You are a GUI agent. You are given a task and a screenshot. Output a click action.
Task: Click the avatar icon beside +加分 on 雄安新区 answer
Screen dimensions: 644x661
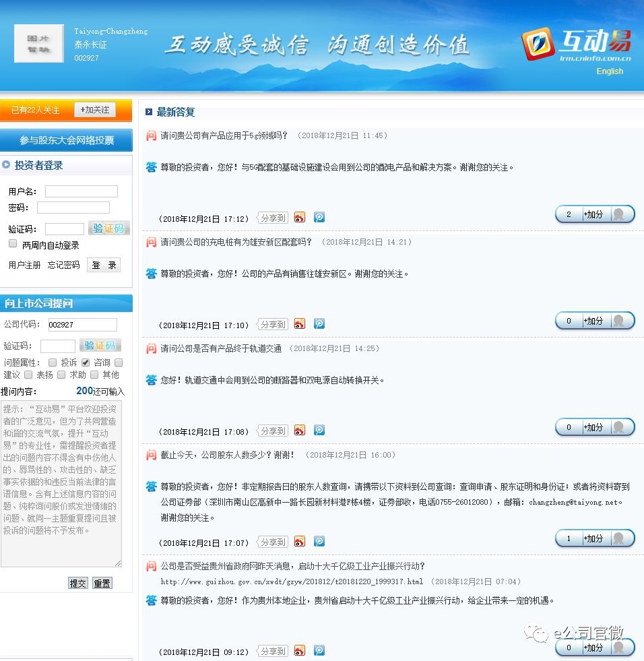(x=618, y=321)
